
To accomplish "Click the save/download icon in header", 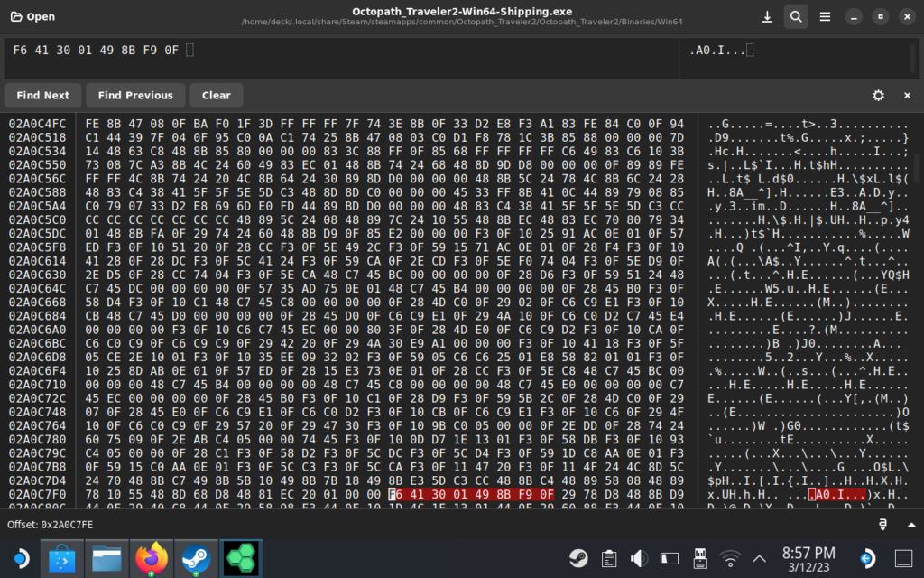I will click(767, 16).
